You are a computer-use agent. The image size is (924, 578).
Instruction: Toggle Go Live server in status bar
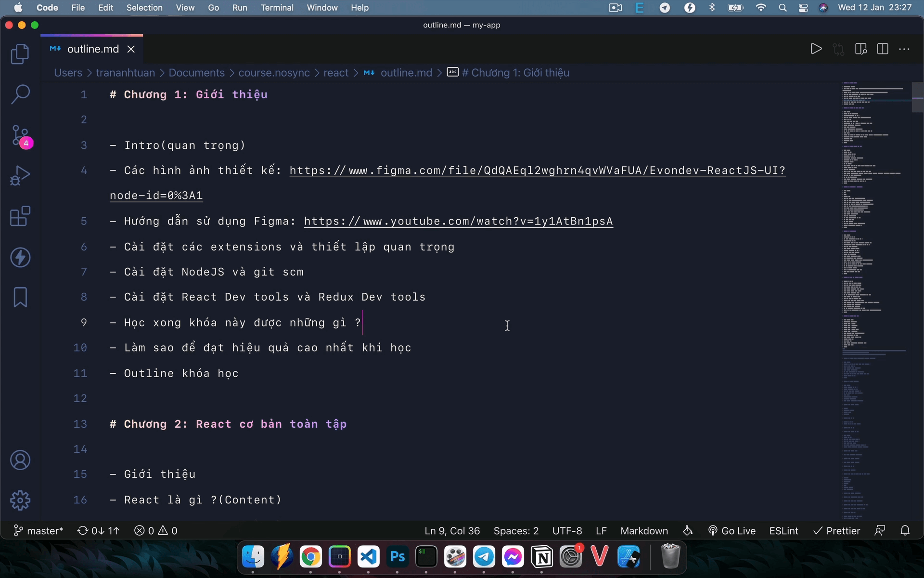pyautogui.click(x=731, y=531)
